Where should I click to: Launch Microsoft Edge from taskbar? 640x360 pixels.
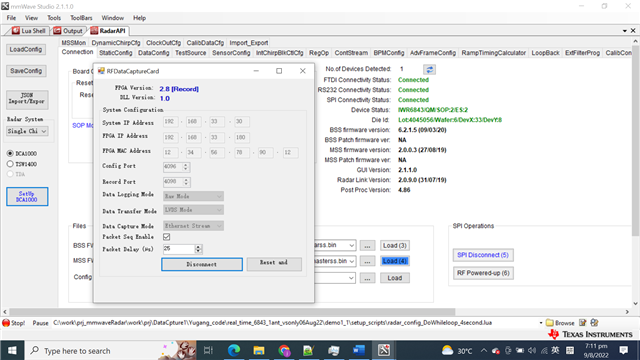pyautogui.click(x=234, y=350)
